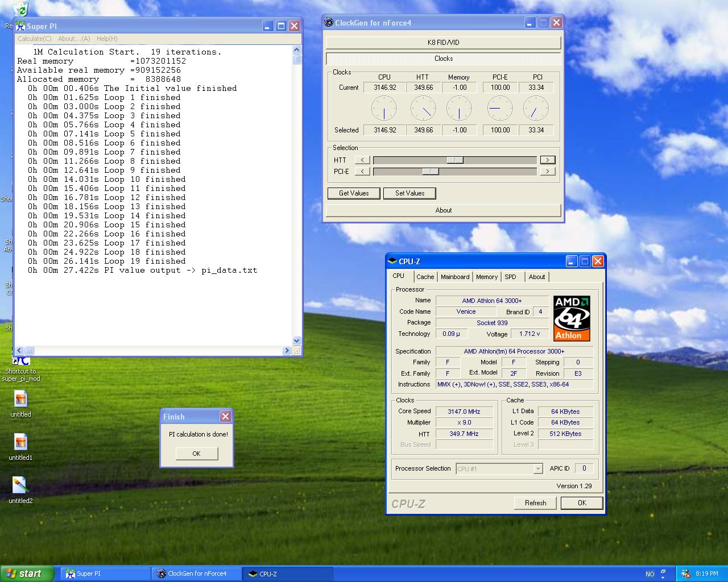
Task: Click the Clocks button in ClockGen
Action: tap(444, 59)
